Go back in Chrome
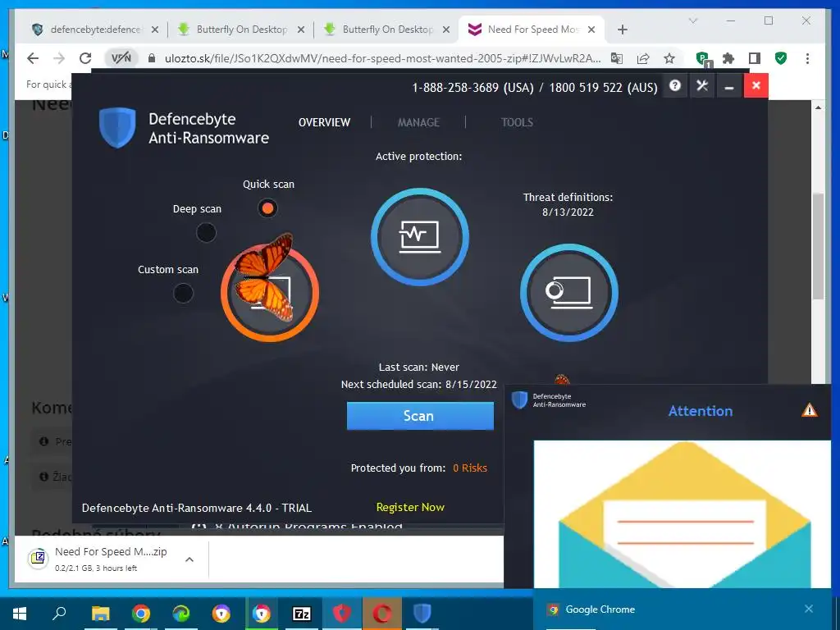 pos(33,58)
